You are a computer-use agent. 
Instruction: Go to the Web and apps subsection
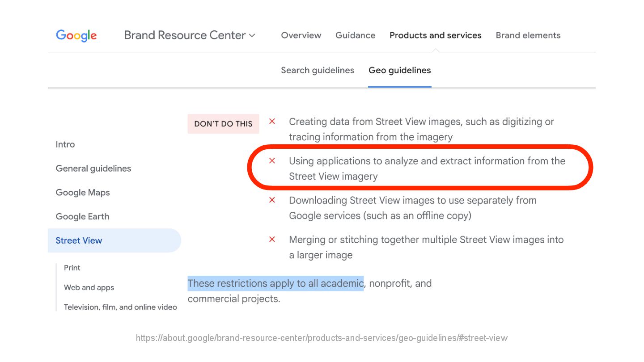pos(89,287)
